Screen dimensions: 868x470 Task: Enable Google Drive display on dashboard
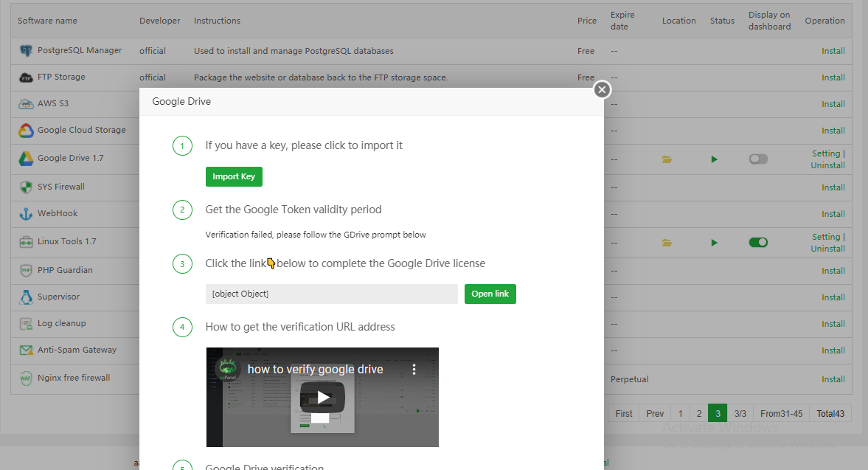758,159
